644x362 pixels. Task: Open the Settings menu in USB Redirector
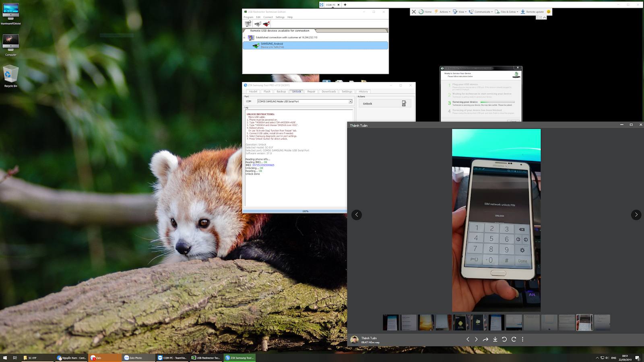pyautogui.click(x=280, y=17)
